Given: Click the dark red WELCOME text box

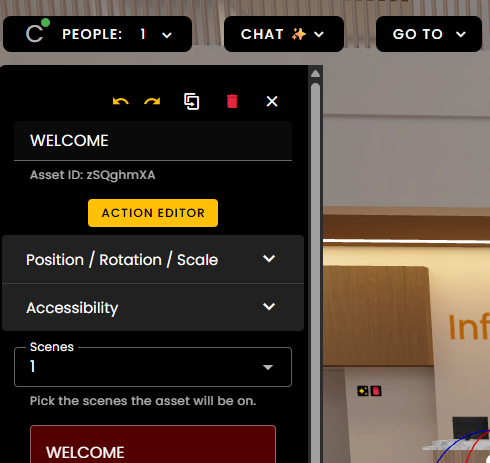Looking at the screenshot, I should tap(153, 444).
